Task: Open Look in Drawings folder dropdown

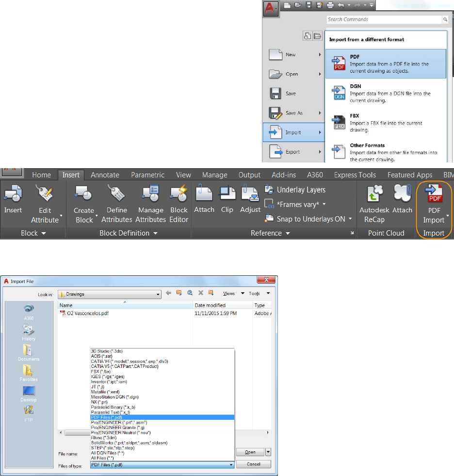Action: pos(109,294)
